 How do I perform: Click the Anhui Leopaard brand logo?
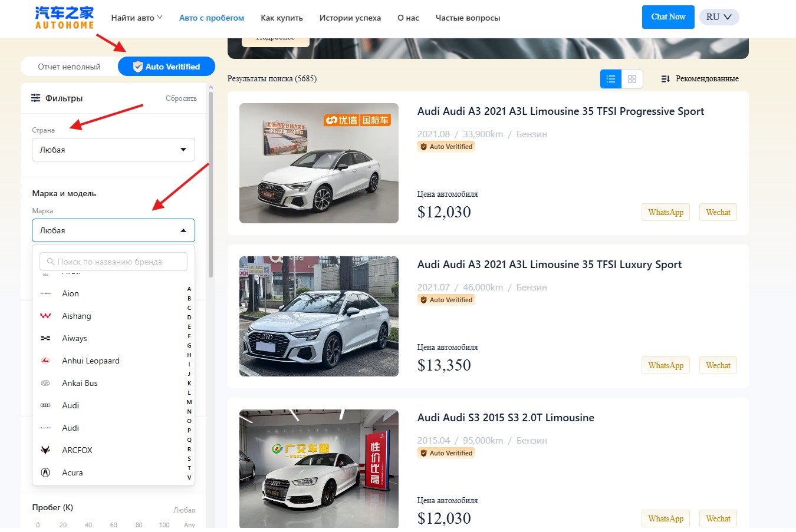pos(45,361)
